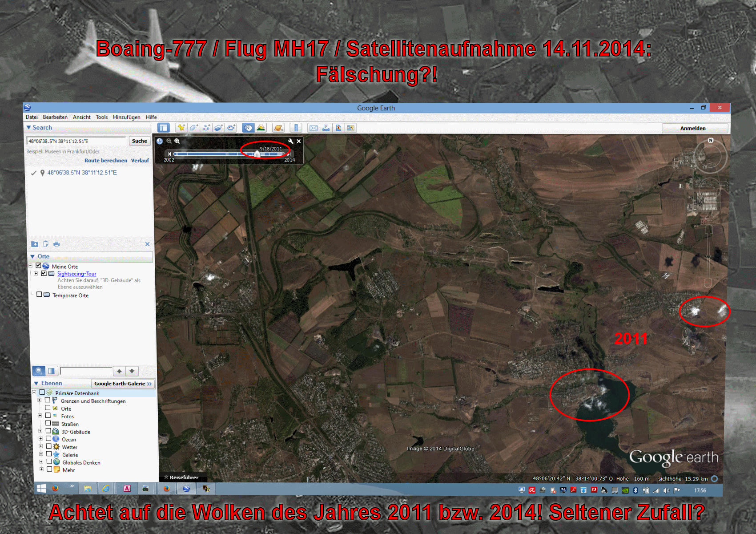Enable the Primäre Datenbank layer checkbox

(42, 392)
